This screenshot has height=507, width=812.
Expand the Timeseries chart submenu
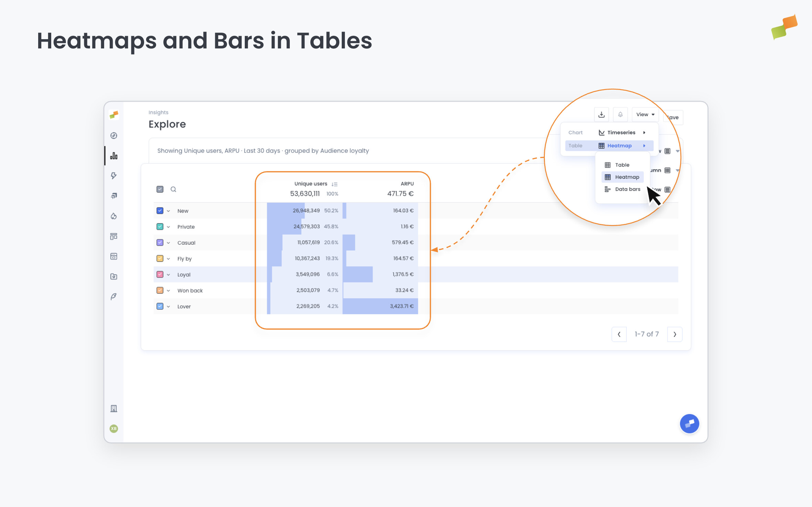coord(621,132)
